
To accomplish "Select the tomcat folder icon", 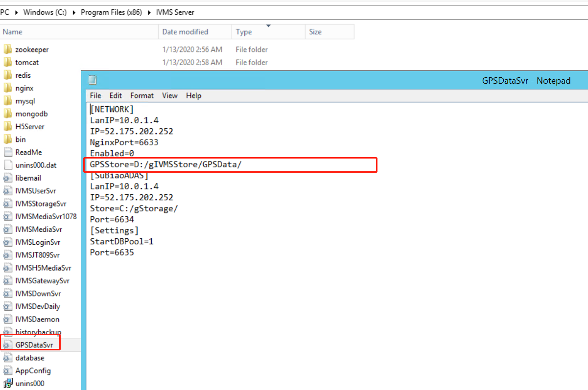I will pos(7,62).
